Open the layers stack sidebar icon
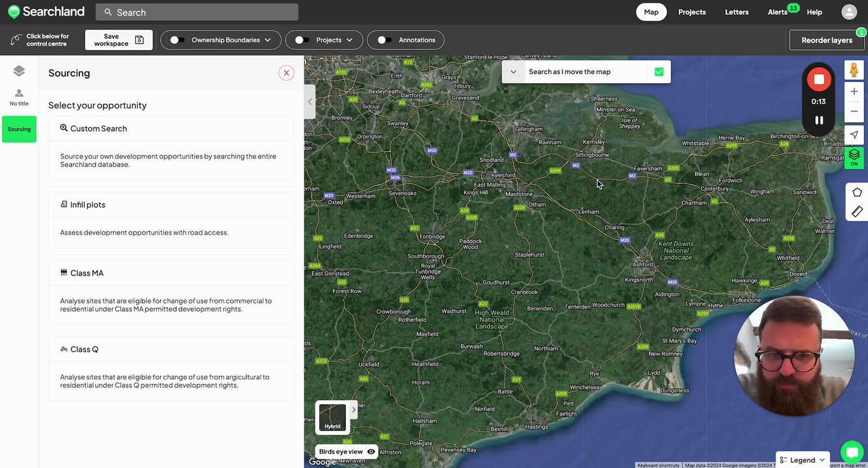The height and width of the screenshot is (468, 868). coord(19,71)
